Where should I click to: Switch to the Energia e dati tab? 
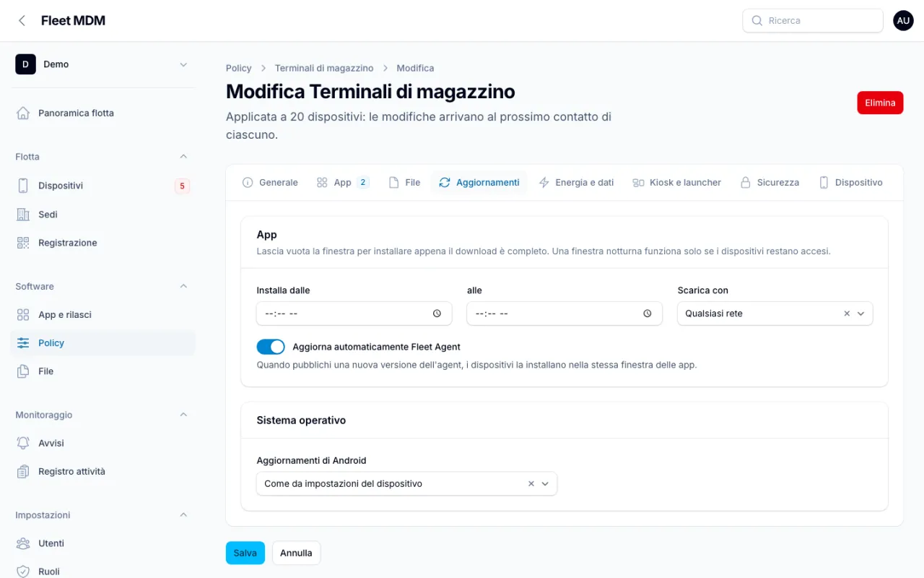[x=576, y=183]
